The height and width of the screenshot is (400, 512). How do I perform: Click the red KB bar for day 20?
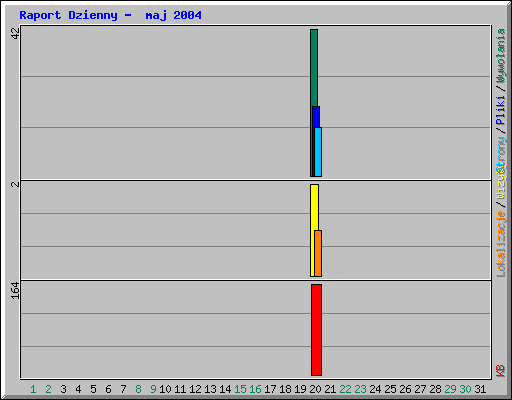click(x=316, y=330)
